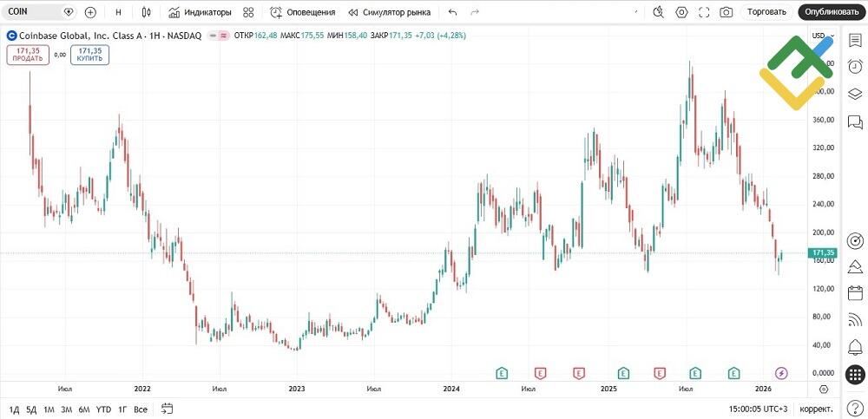Open the candlestick chart type selector
The height and width of the screenshot is (419, 868).
coord(146,12)
